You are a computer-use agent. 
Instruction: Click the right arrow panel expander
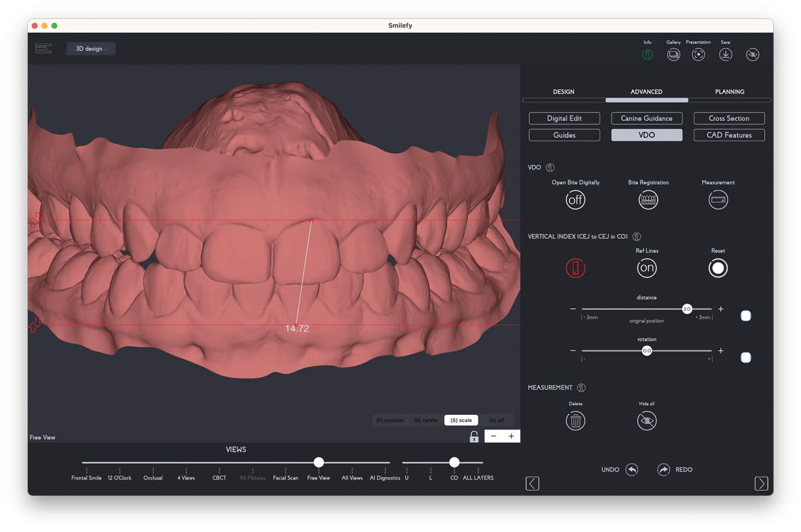[761, 483]
